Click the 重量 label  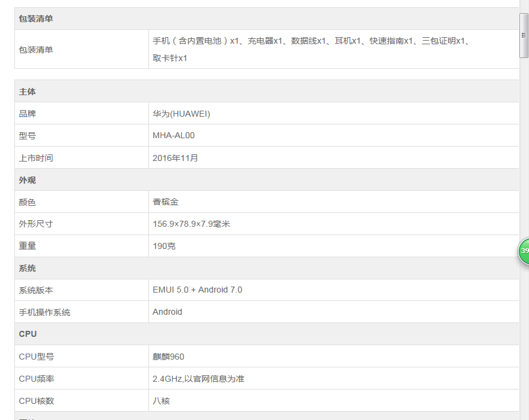(28, 246)
